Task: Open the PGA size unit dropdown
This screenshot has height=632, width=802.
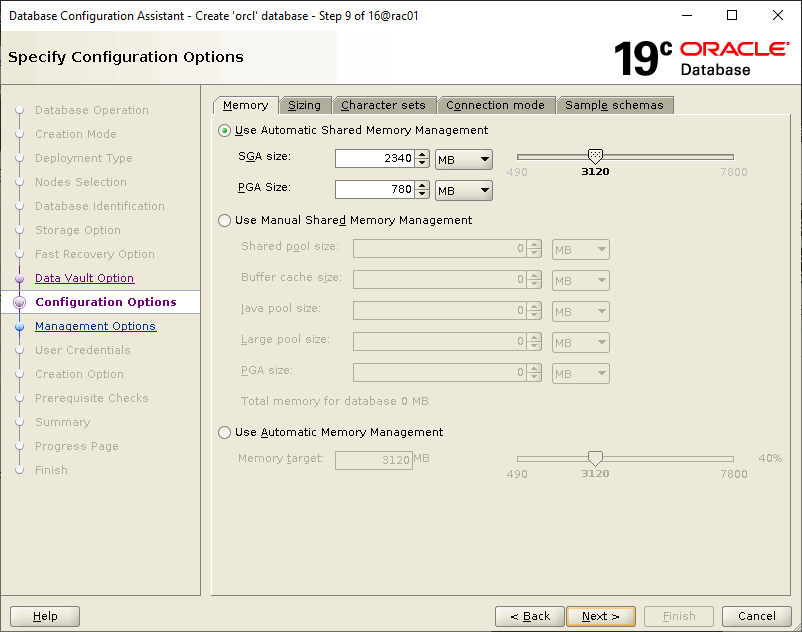Action: point(464,190)
